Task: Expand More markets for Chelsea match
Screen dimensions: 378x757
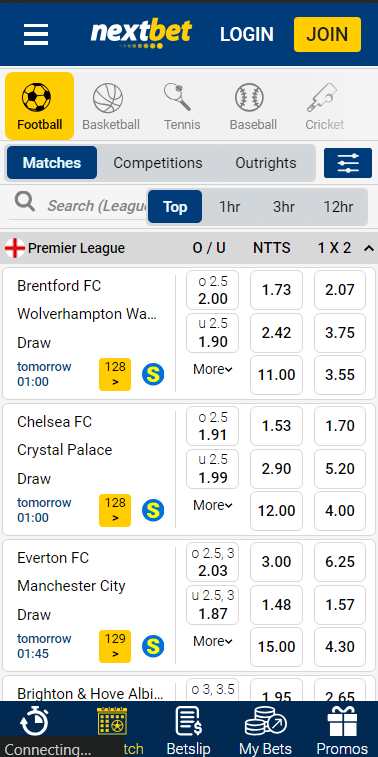Action: pos(212,505)
